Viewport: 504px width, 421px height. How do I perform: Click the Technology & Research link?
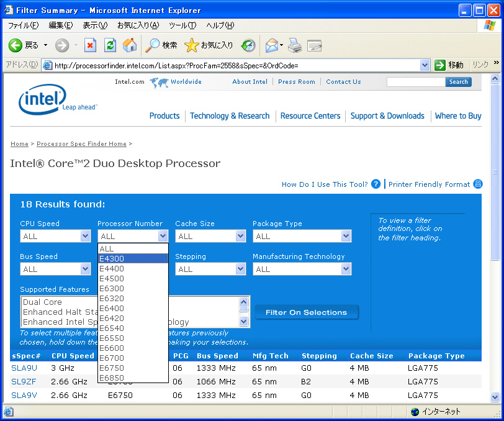(x=230, y=115)
